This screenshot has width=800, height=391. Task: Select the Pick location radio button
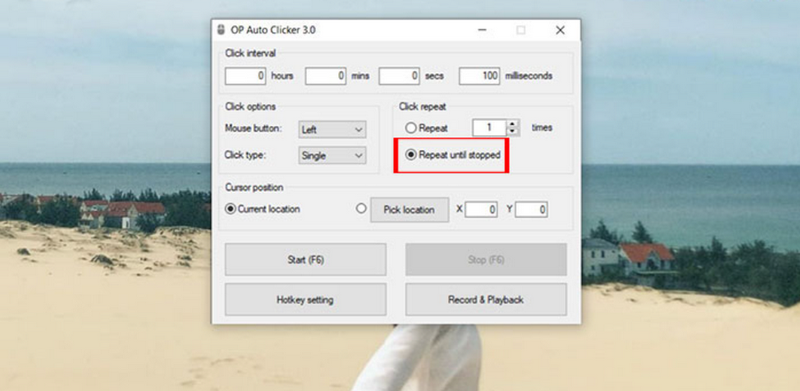tap(361, 208)
